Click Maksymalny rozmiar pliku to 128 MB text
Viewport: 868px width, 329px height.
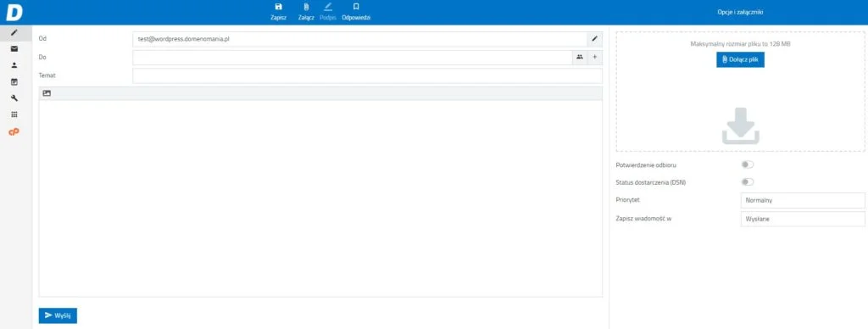pyautogui.click(x=740, y=43)
